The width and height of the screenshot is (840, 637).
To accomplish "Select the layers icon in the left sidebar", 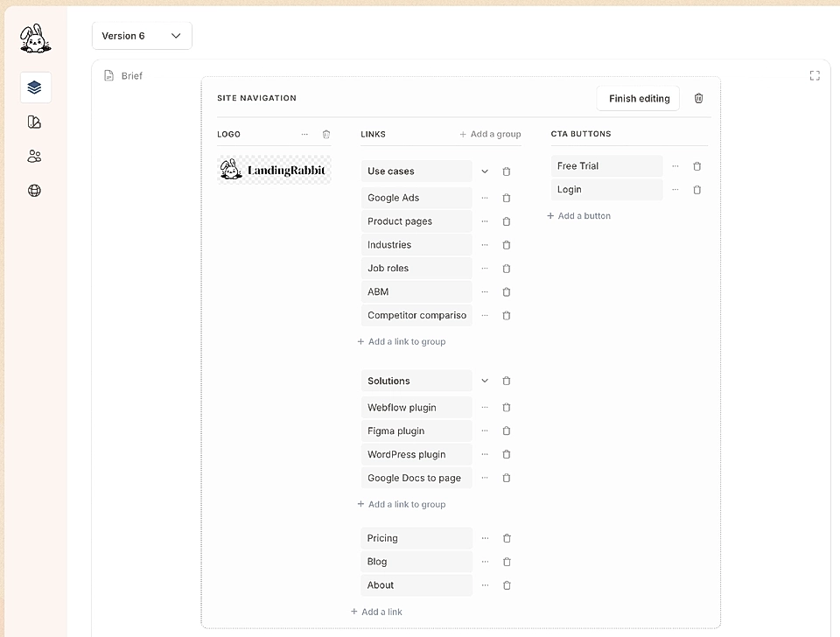I will click(x=34, y=87).
